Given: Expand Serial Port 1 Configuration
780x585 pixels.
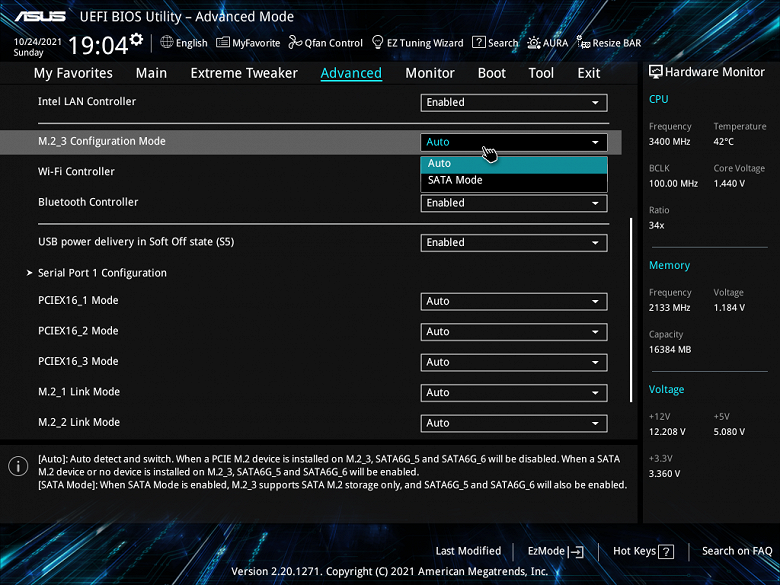Looking at the screenshot, I should [x=102, y=273].
